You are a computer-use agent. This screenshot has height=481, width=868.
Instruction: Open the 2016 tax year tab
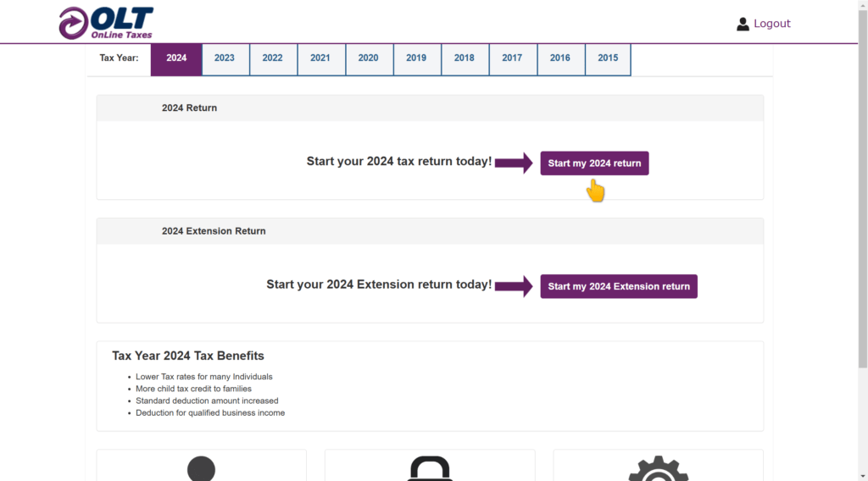[x=560, y=58]
